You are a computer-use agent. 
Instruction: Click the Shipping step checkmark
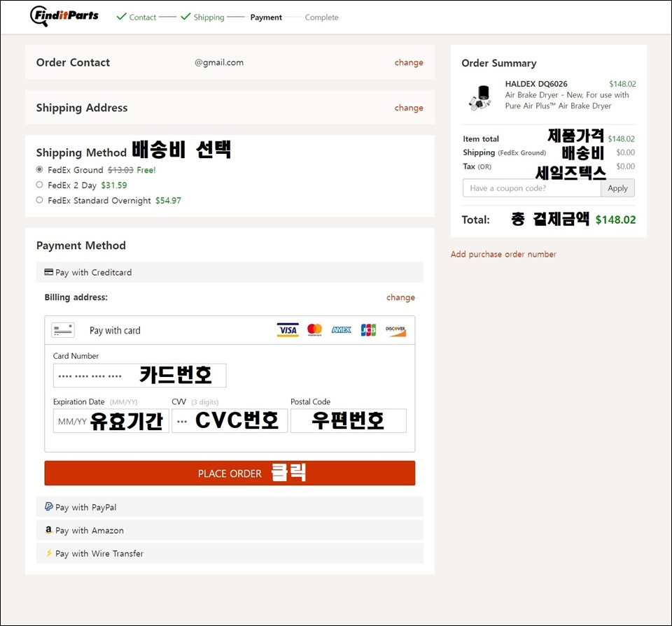coord(185,16)
